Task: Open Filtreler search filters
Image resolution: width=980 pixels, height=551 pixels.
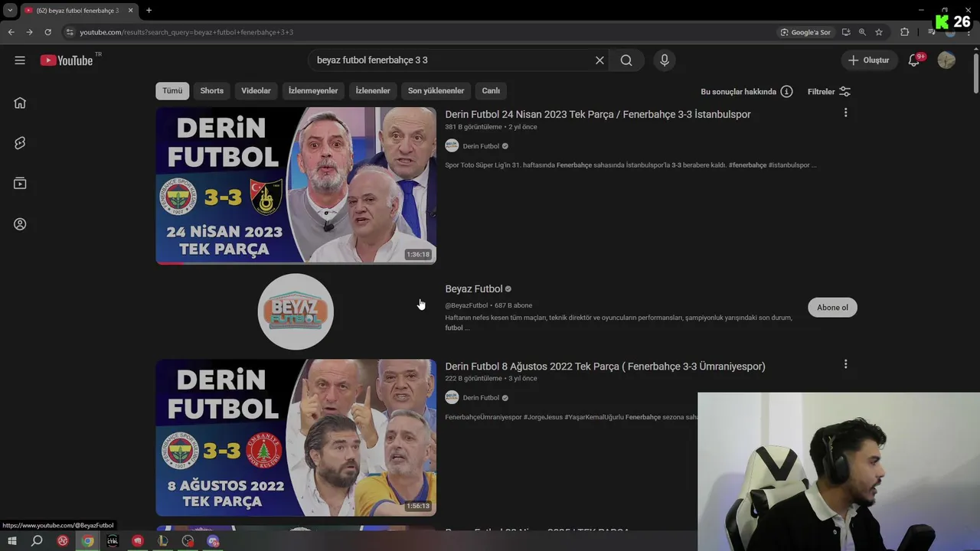Action: point(829,91)
